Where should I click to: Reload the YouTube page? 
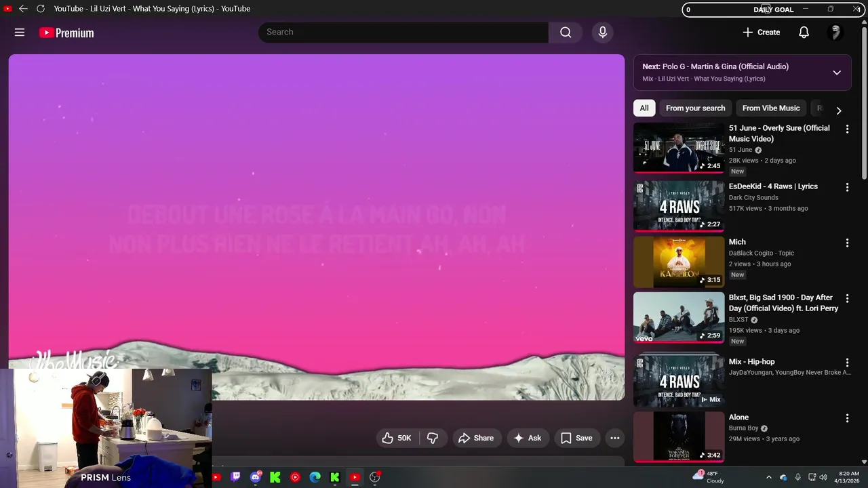click(x=41, y=9)
